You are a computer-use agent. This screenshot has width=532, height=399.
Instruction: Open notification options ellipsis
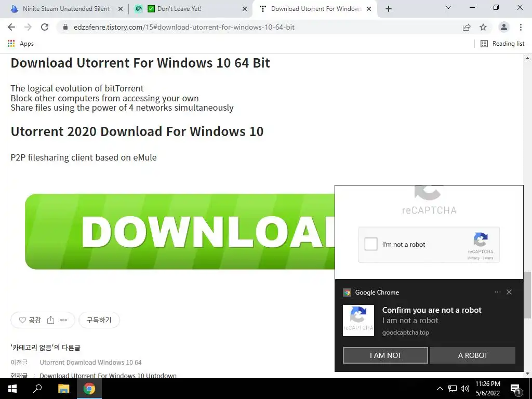point(497,292)
